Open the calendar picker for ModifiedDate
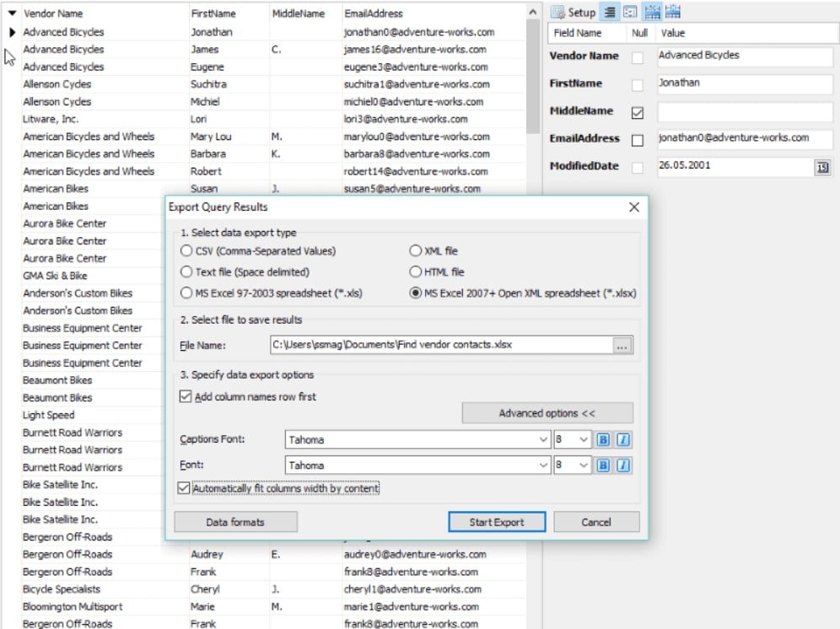This screenshot has height=629, width=840. (x=822, y=168)
